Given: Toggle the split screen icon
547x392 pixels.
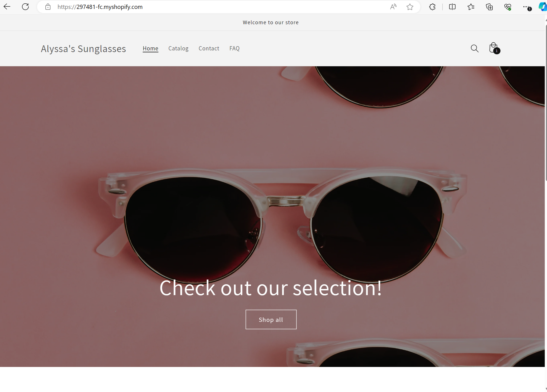Looking at the screenshot, I should [x=452, y=7].
